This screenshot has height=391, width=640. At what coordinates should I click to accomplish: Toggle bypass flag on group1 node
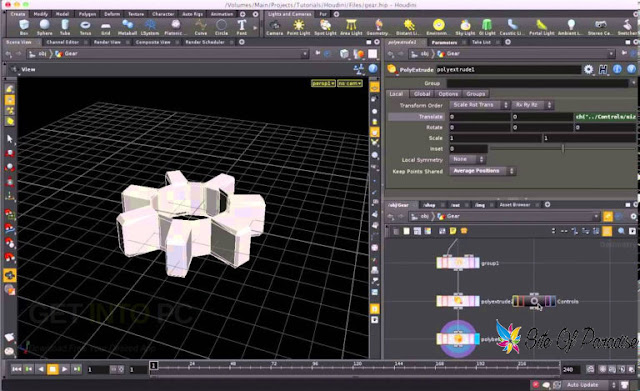click(x=440, y=263)
